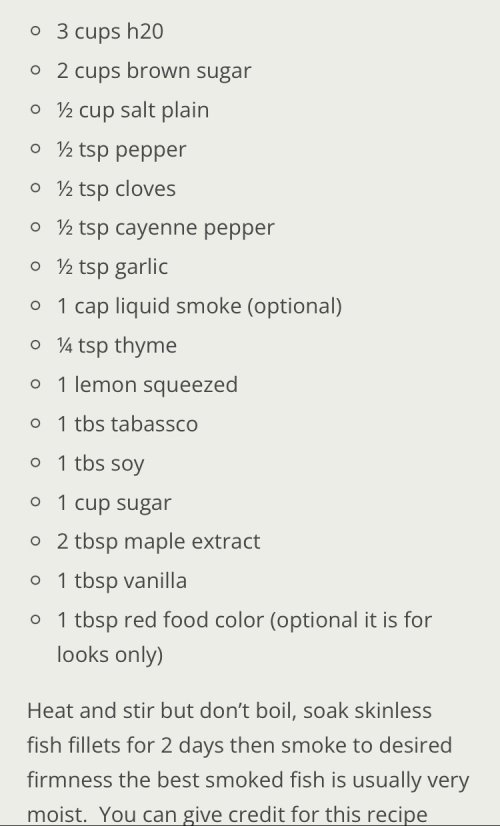Click the '3 cups h20' ingredient line

(110, 32)
